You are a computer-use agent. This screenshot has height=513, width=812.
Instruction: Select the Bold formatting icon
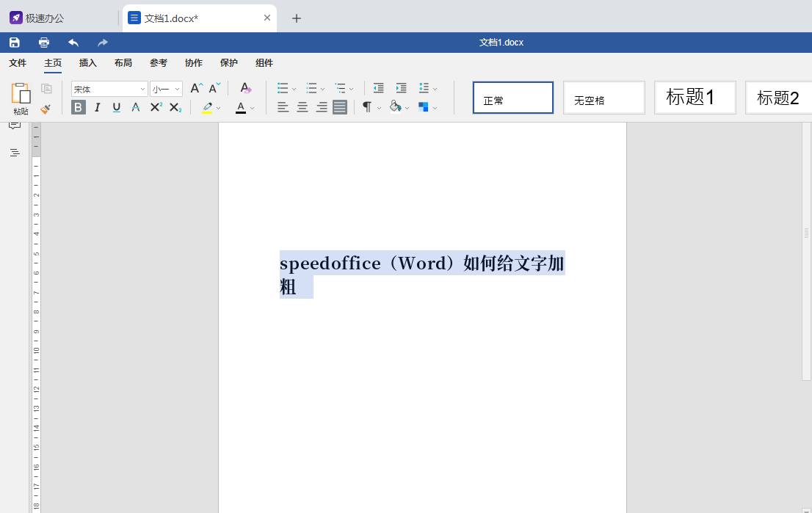pyautogui.click(x=78, y=107)
